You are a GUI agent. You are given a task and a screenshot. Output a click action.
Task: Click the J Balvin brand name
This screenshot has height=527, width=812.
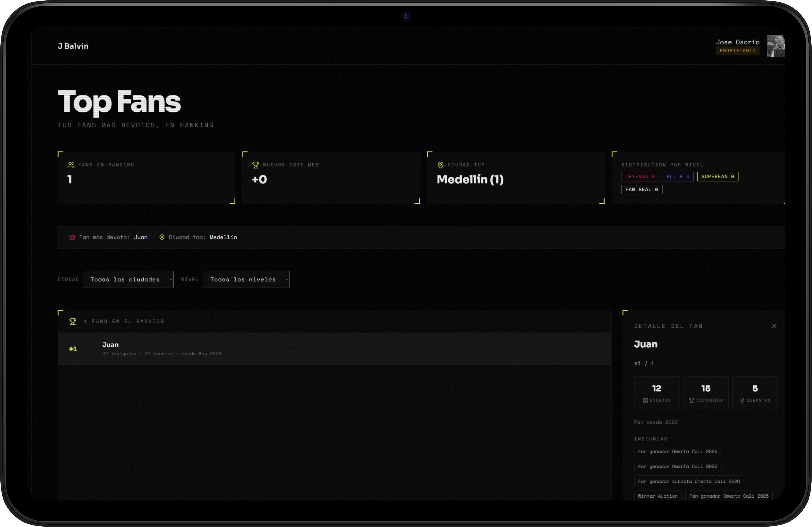73,46
